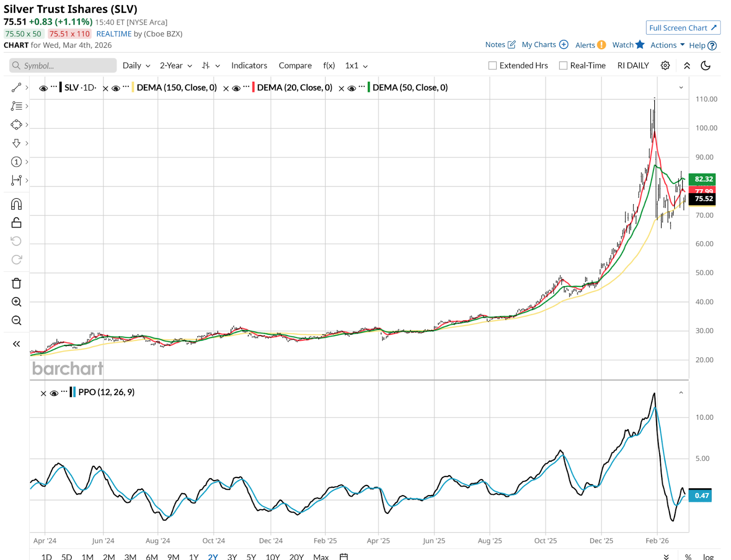Select the 1Y time range tab
731x560 pixels.
click(x=194, y=556)
